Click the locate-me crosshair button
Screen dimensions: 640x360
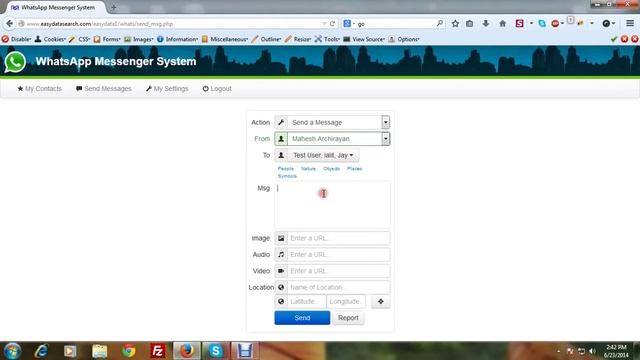point(380,302)
